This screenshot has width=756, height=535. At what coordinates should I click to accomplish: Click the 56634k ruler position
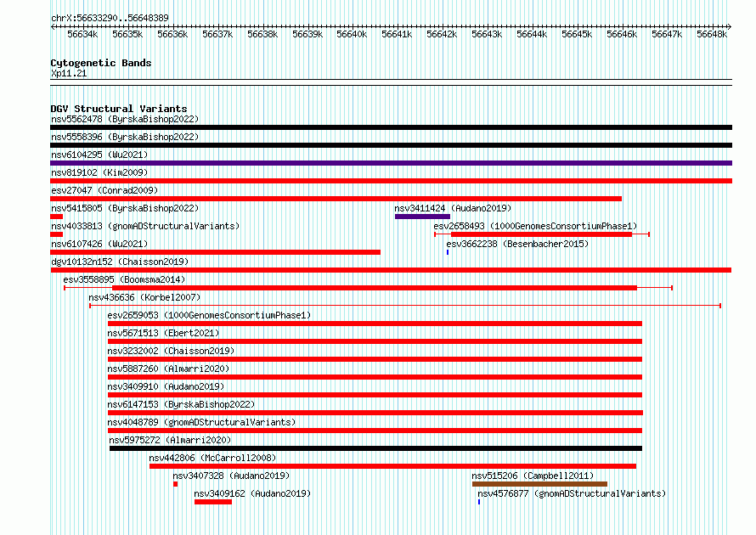click(x=82, y=34)
